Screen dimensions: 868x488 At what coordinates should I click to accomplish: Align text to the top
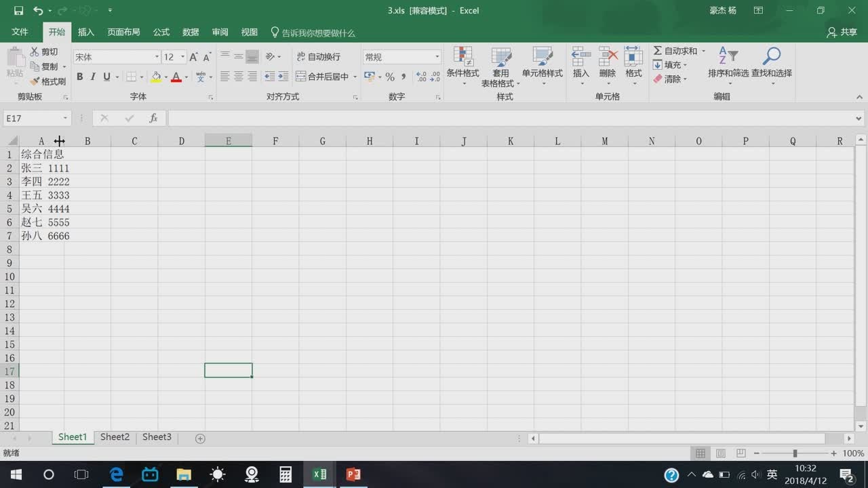(x=225, y=56)
